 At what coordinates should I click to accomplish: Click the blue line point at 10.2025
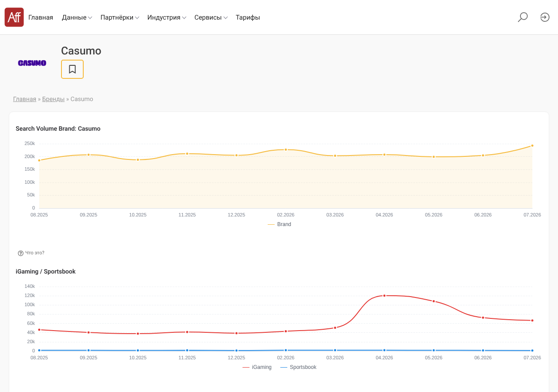point(138,351)
